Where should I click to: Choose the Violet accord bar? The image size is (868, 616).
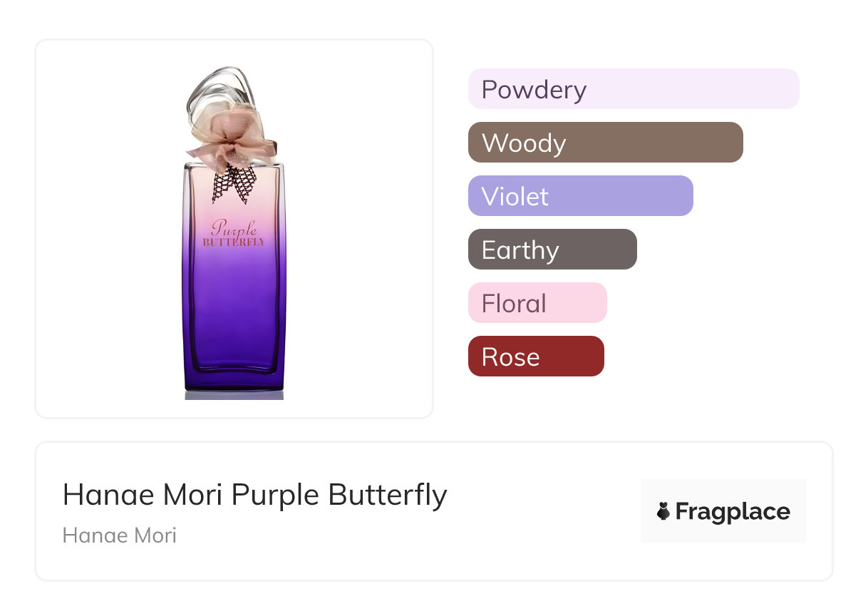click(580, 196)
